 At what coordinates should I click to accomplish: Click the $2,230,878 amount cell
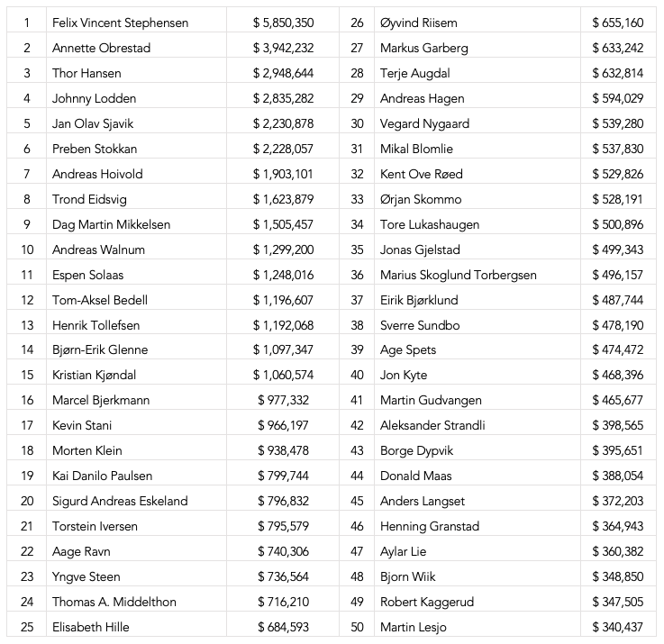283,123
